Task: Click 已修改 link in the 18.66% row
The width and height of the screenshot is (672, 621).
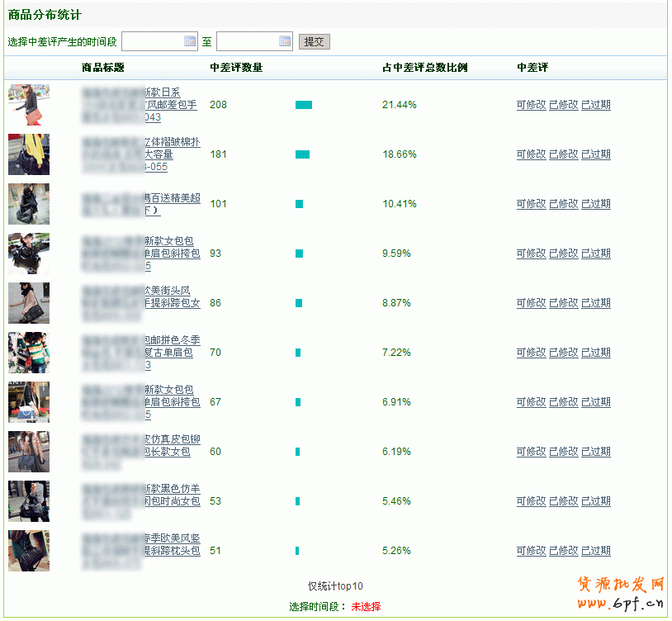Action: point(564,154)
